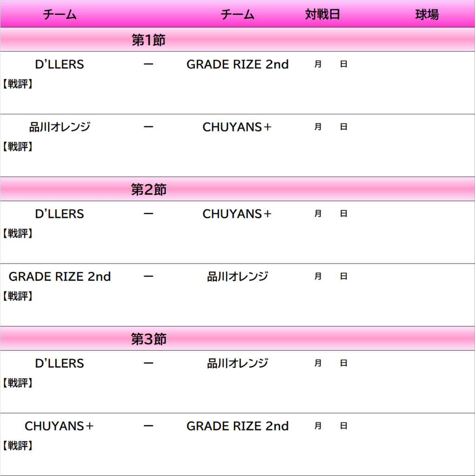The height and width of the screenshot is (476, 475).
Task: Click the 球場 column header
Action: tap(427, 15)
